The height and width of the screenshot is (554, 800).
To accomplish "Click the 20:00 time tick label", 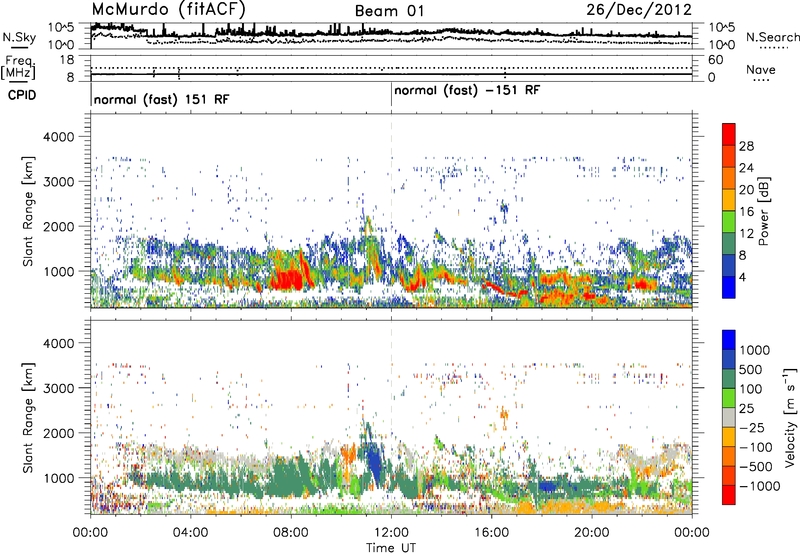I will (x=592, y=533).
